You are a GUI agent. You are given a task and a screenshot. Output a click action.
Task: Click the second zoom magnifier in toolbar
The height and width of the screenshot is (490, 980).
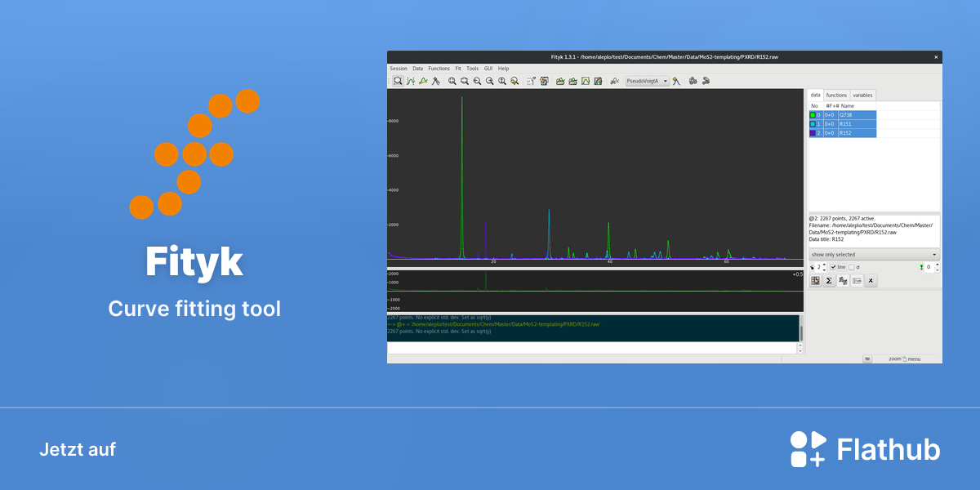464,81
